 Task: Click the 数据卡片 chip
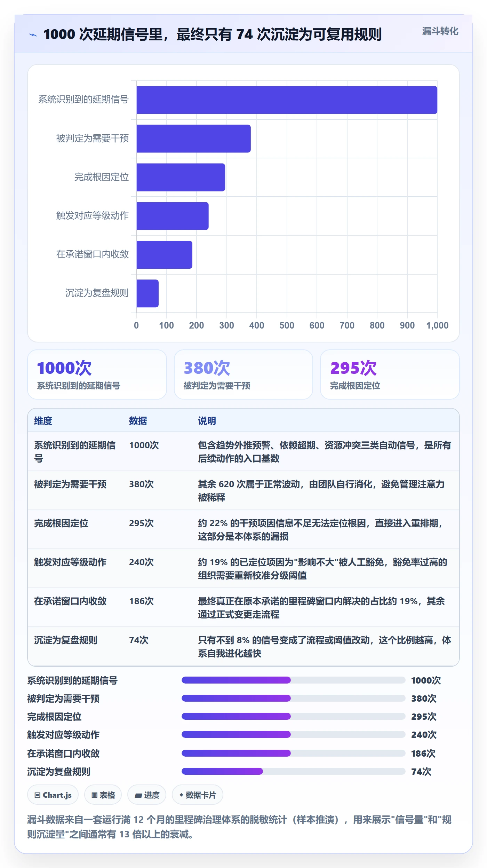198,795
